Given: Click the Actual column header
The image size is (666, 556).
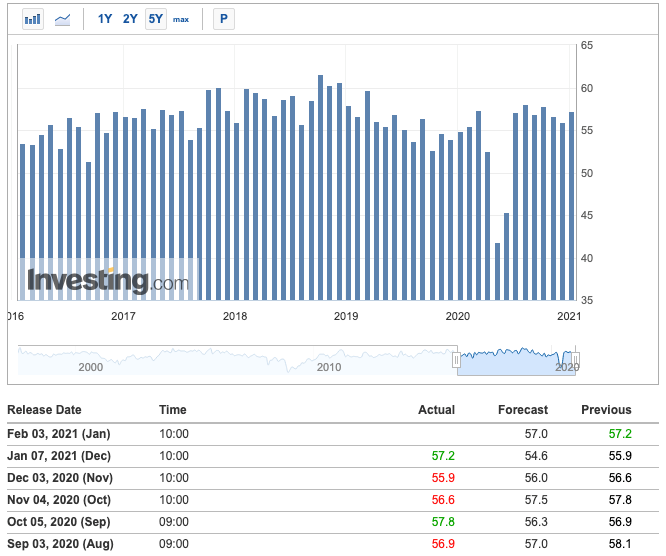Looking at the screenshot, I should tap(436, 410).
